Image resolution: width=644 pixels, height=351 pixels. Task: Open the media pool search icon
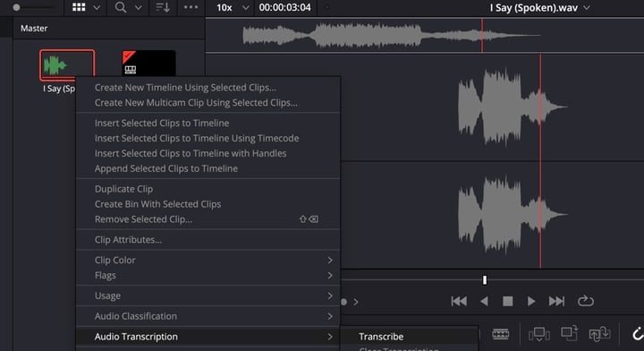pyautogui.click(x=121, y=7)
